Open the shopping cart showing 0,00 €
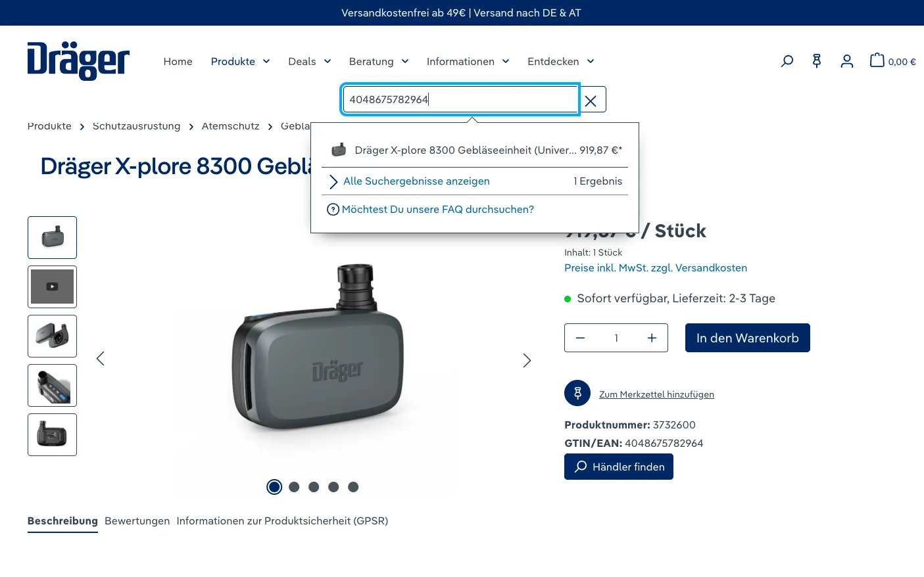The image size is (924, 577). click(x=892, y=61)
